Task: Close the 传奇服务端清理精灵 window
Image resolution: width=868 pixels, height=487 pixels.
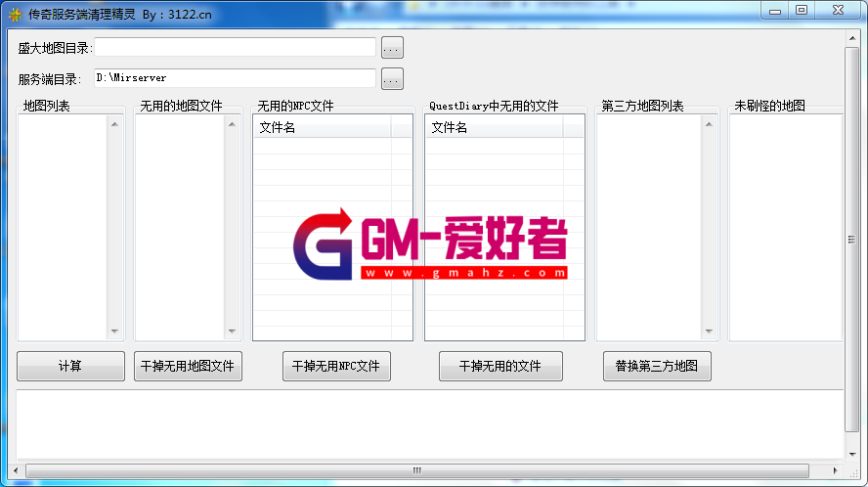Action: click(838, 11)
